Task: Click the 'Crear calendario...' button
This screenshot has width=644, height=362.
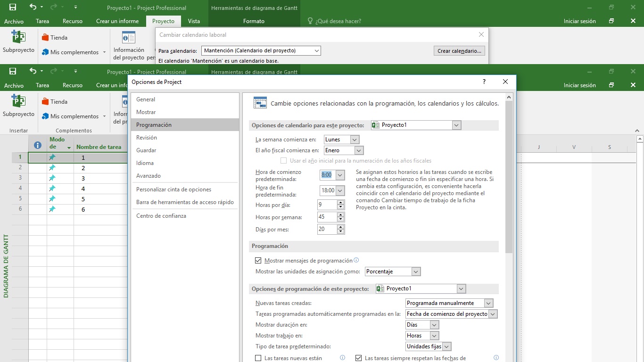Action: tap(459, 51)
